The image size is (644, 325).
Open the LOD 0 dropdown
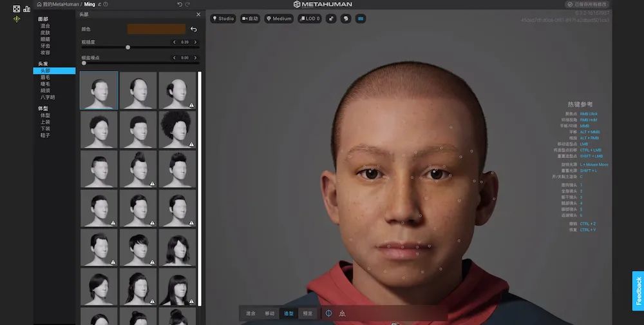tap(309, 19)
